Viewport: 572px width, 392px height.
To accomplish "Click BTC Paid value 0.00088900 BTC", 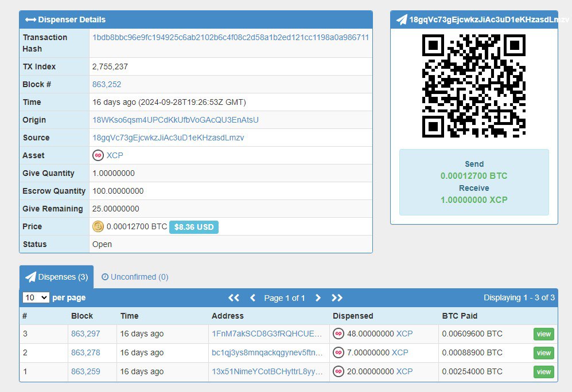I will point(472,352).
